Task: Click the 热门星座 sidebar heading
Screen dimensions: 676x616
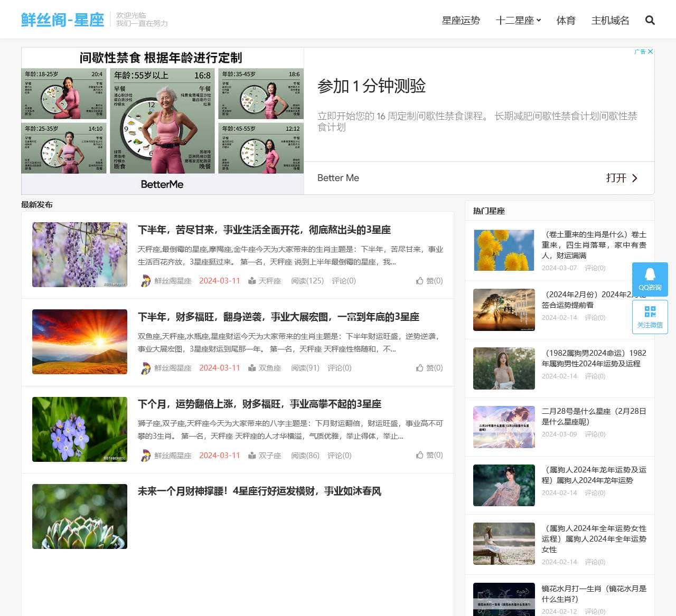Action: click(489, 211)
